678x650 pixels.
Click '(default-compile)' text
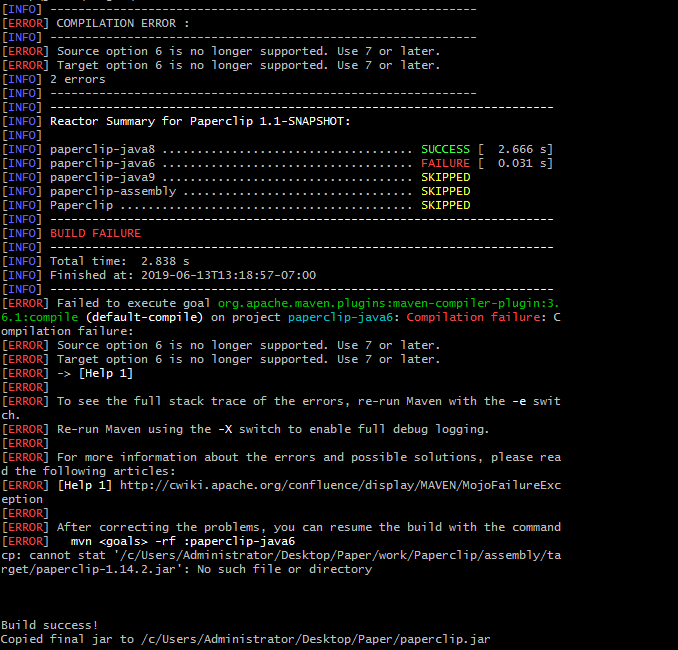[x=144, y=317]
